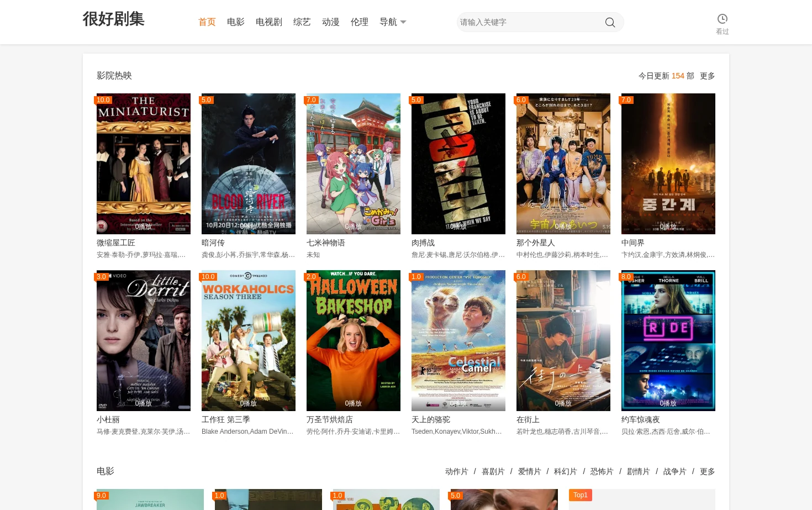Open the 科幻片 category link
This screenshot has width=812, height=510.
(566, 471)
